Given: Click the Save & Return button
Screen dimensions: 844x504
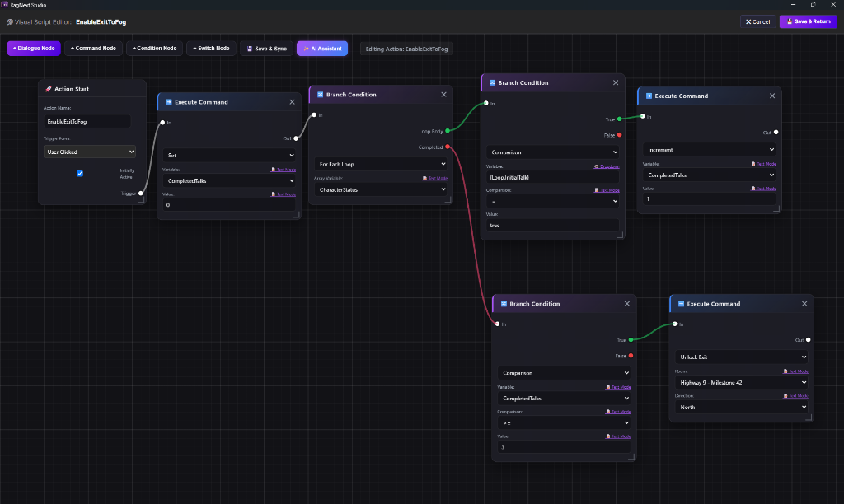Looking at the screenshot, I should (x=809, y=21).
